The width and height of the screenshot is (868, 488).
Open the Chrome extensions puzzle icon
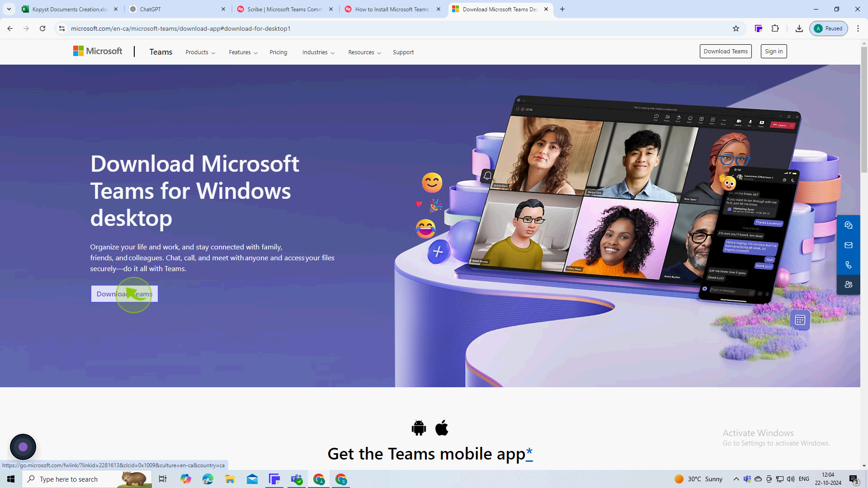pyautogui.click(x=775, y=28)
